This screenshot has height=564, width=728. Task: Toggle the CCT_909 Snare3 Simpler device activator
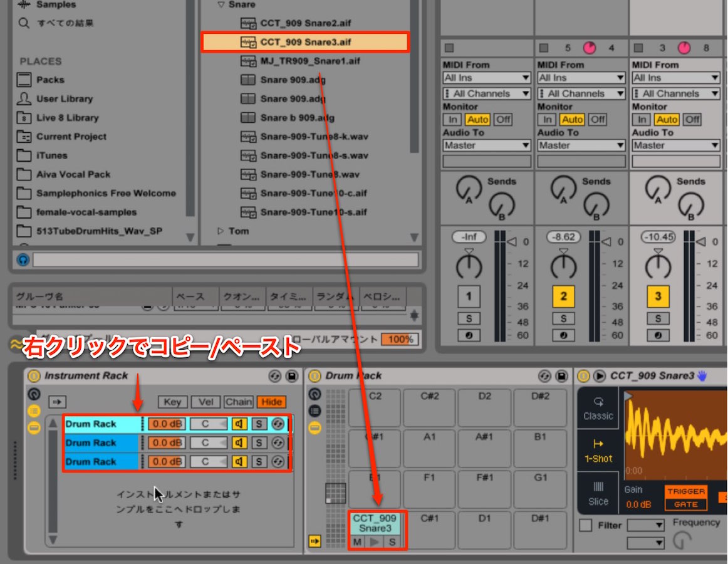(x=584, y=376)
